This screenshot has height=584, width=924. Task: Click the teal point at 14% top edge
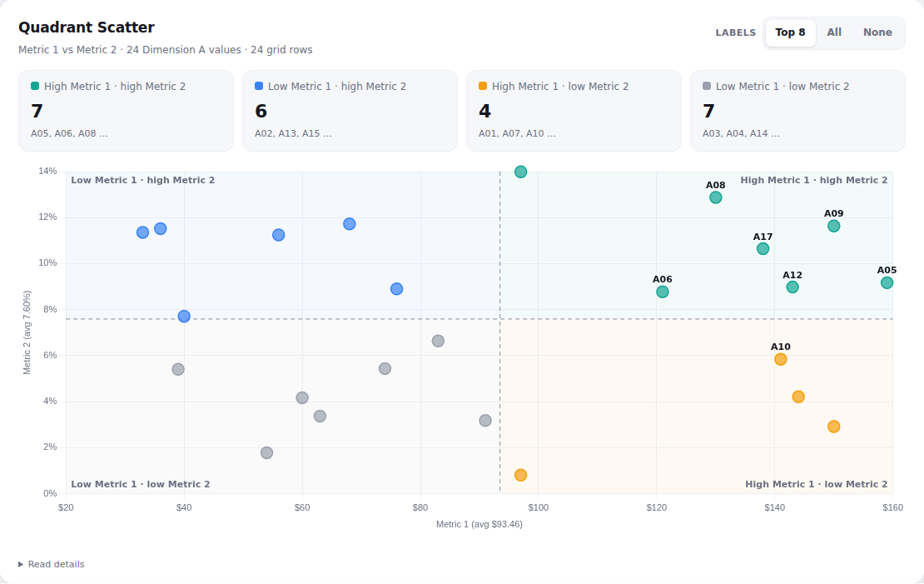(x=520, y=172)
